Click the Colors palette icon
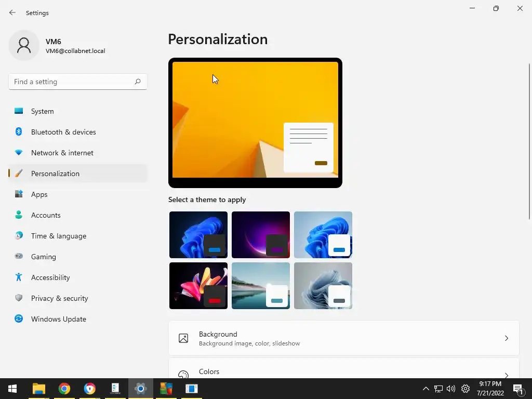The width and height of the screenshot is (532, 399). [x=183, y=374]
